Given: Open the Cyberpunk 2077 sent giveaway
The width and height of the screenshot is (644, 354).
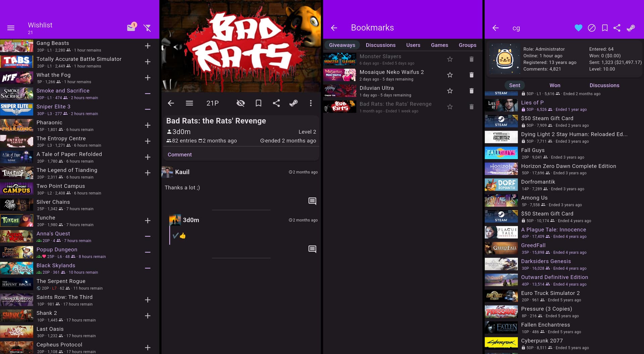Looking at the screenshot, I should (564, 344).
